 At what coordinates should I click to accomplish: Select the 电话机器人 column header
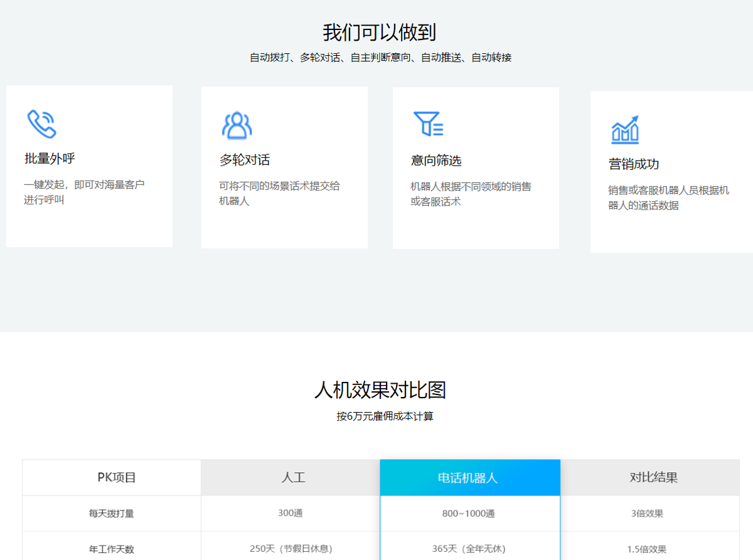coord(467,478)
